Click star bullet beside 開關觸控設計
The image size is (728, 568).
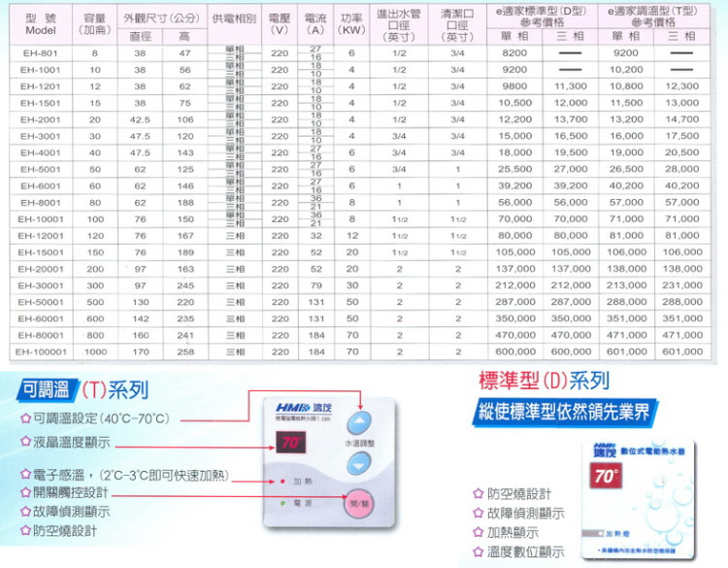coord(25,492)
